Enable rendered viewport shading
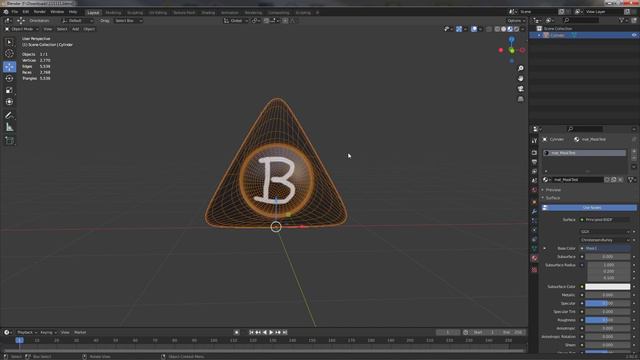Image resolution: width=640 pixels, height=360 pixels. pos(517,29)
